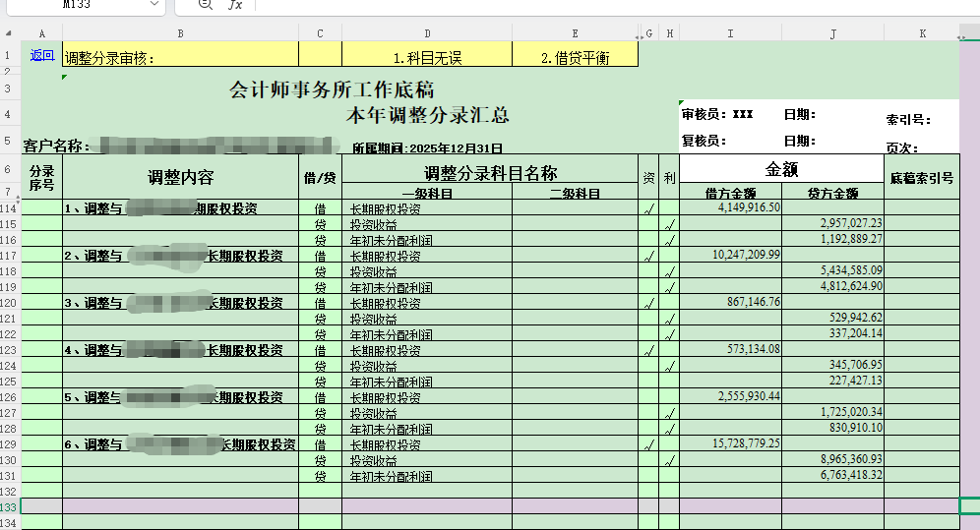Select debit amount cell 4,149,916.50
Image resolution: width=980 pixels, height=530 pixels.
pos(730,208)
